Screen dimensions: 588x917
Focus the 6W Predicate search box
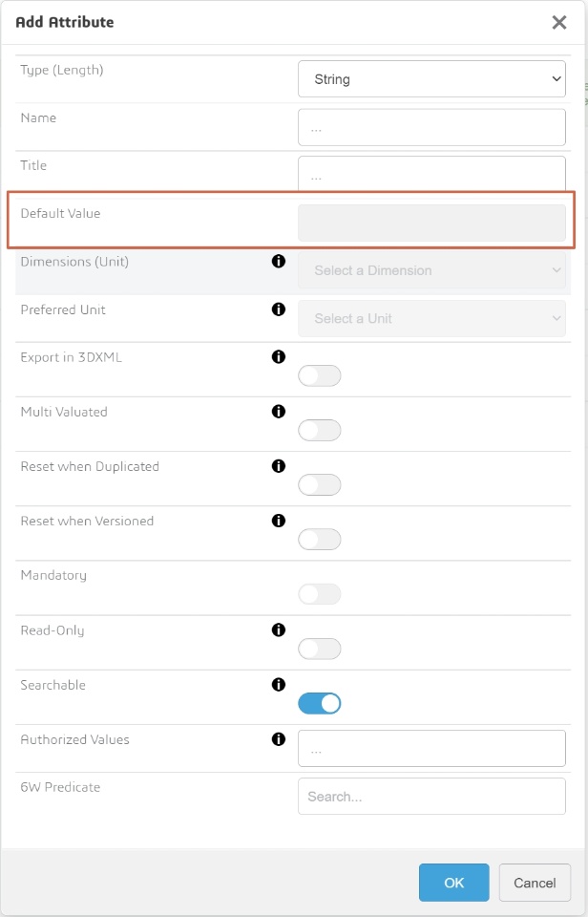tap(431, 796)
